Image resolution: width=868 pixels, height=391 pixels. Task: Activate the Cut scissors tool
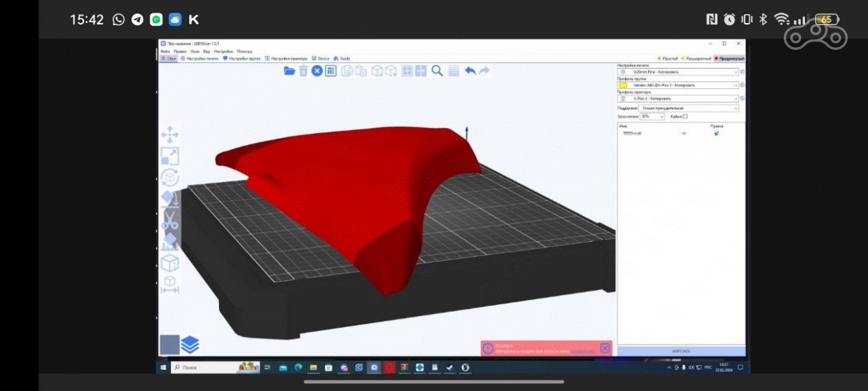pos(170,221)
